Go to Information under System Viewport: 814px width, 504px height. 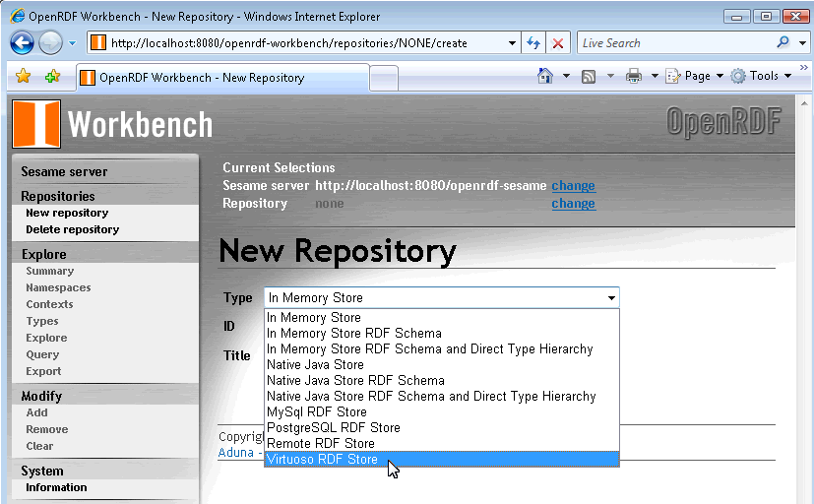coord(56,487)
